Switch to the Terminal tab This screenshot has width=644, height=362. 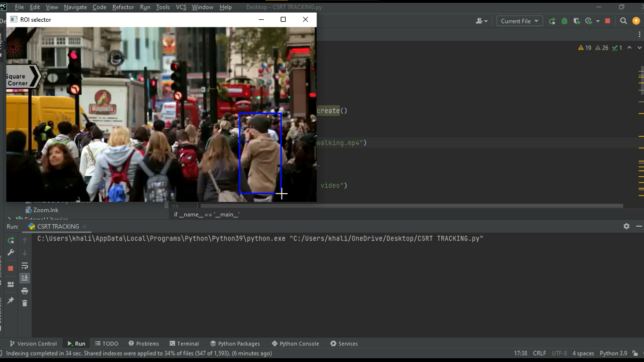coord(184,344)
